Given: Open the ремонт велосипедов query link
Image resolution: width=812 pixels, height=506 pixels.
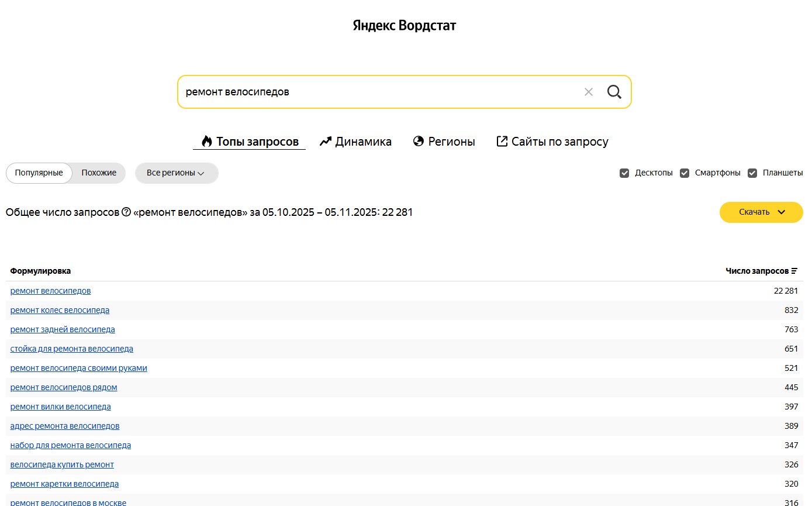Looking at the screenshot, I should click(x=51, y=291).
